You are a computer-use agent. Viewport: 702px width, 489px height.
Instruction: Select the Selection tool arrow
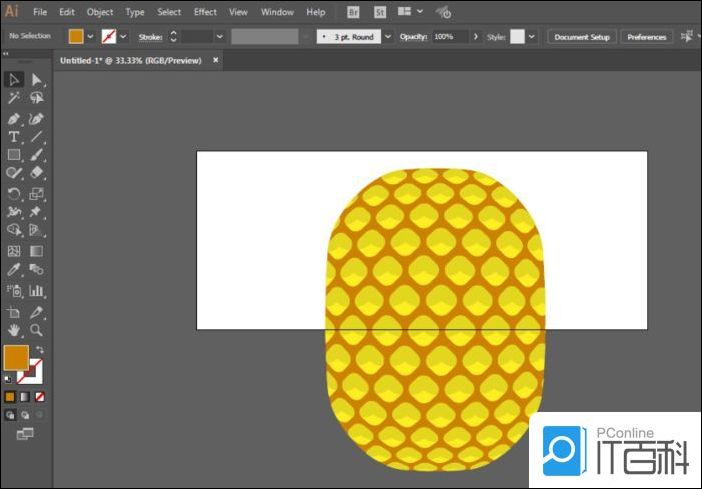14,80
